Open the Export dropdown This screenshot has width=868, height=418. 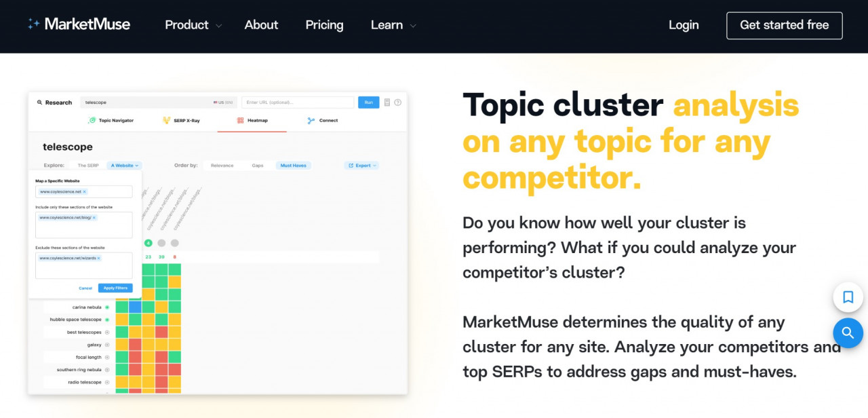[361, 166]
